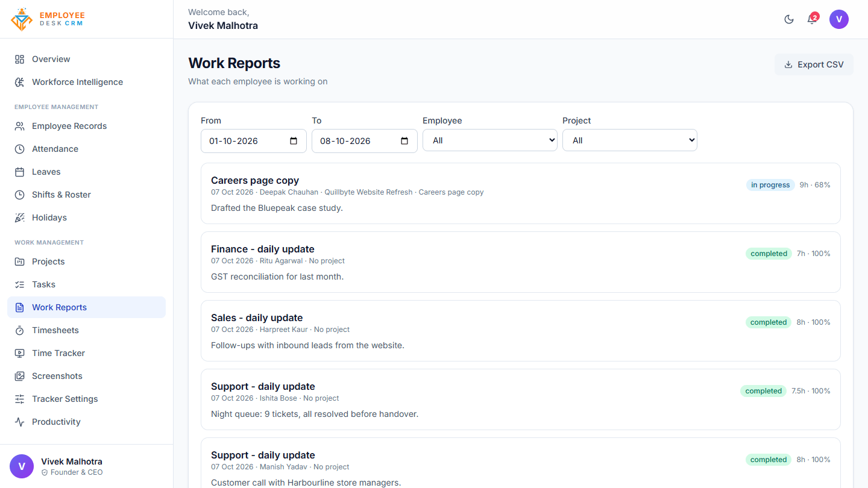This screenshot has height=488, width=868.
Task: Click the Overview grid icon in sidebar
Action: [20, 59]
